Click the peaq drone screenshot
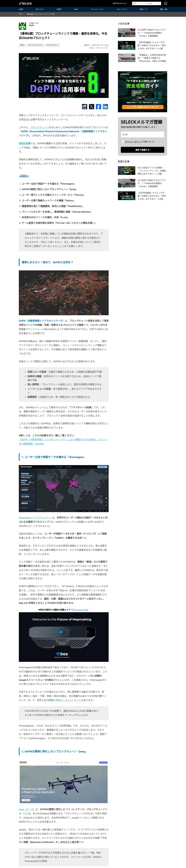 (64, 782)
